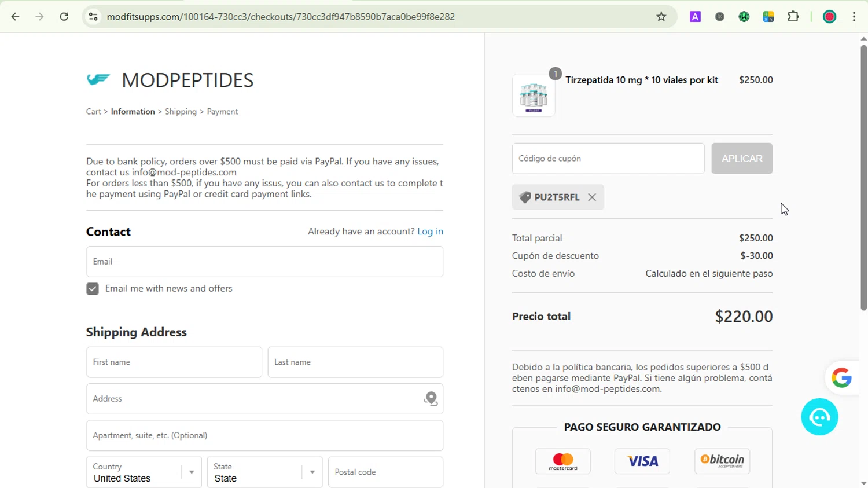Viewport: 868px width, 488px height.
Task: Focus the Postal code field
Action: click(x=385, y=472)
